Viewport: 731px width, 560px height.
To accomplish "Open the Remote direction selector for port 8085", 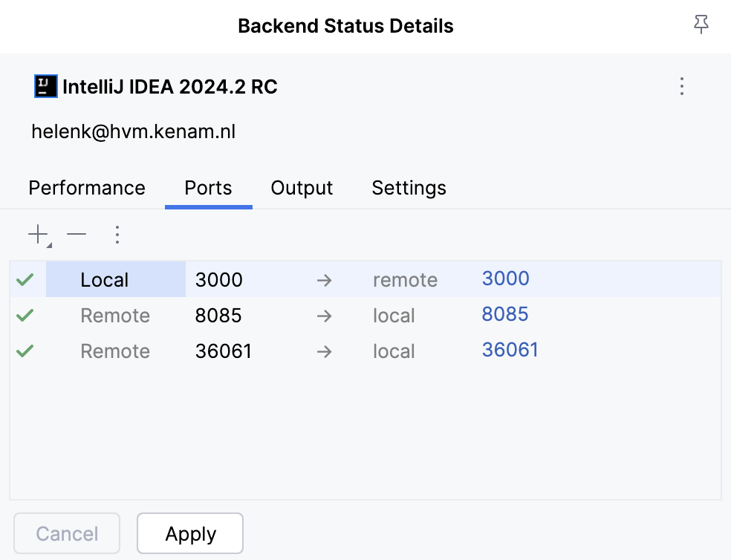I will pyautogui.click(x=115, y=315).
